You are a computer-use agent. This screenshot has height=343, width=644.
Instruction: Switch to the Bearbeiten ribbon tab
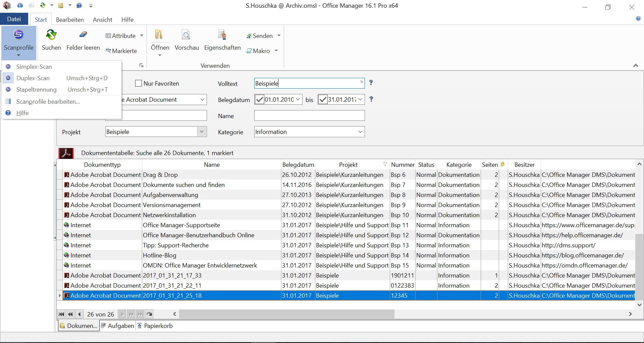click(70, 20)
